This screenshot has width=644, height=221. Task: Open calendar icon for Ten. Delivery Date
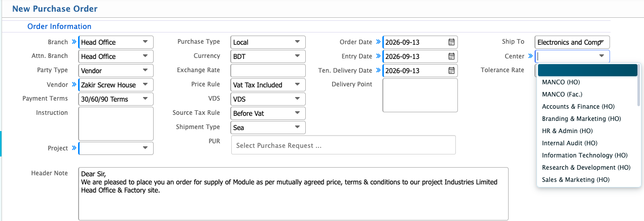tap(451, 71)
